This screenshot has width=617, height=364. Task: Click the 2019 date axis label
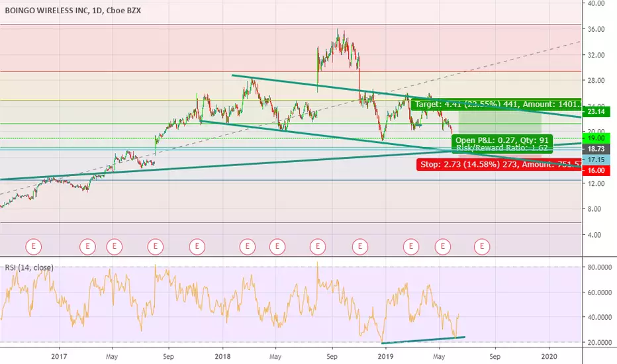385,357
